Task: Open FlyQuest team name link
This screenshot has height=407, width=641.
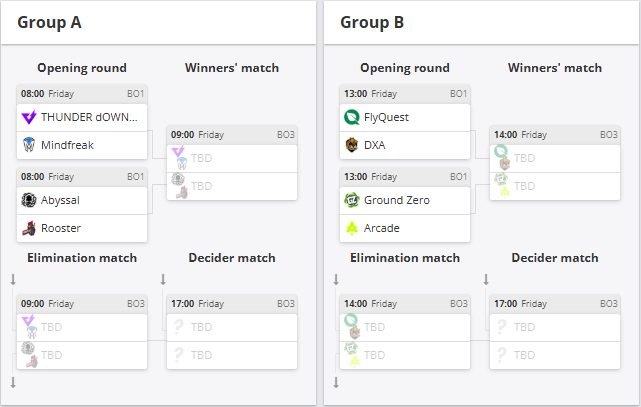Action: point(386,117)
